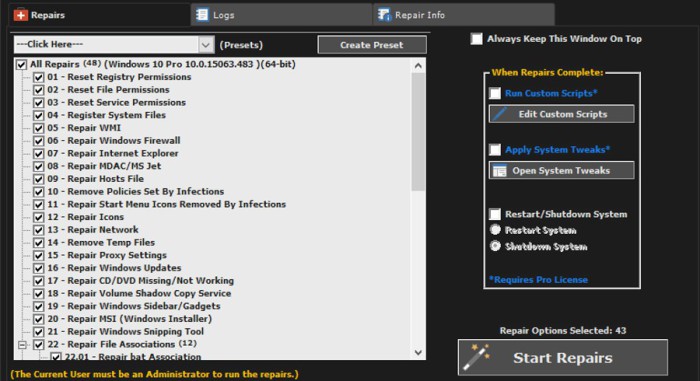Uncheck 14 - Remove Temp Files checkbox
Viewport: 700px width, 381px height.
point(39,243)
